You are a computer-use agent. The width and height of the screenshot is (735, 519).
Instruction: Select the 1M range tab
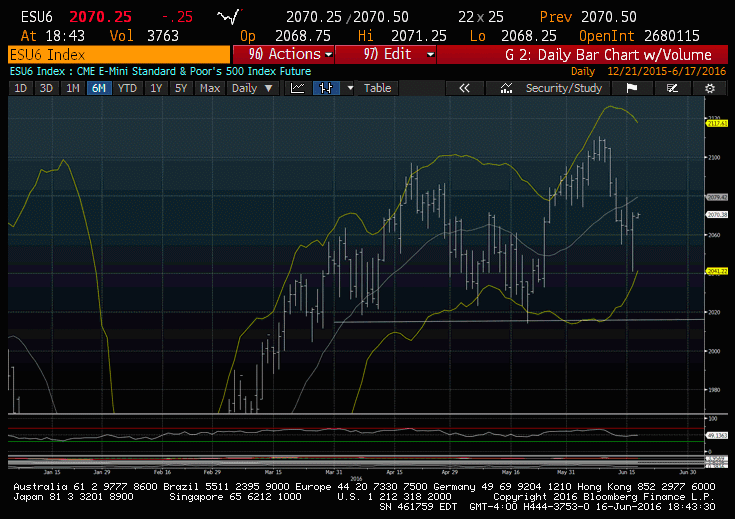point(72,88)
